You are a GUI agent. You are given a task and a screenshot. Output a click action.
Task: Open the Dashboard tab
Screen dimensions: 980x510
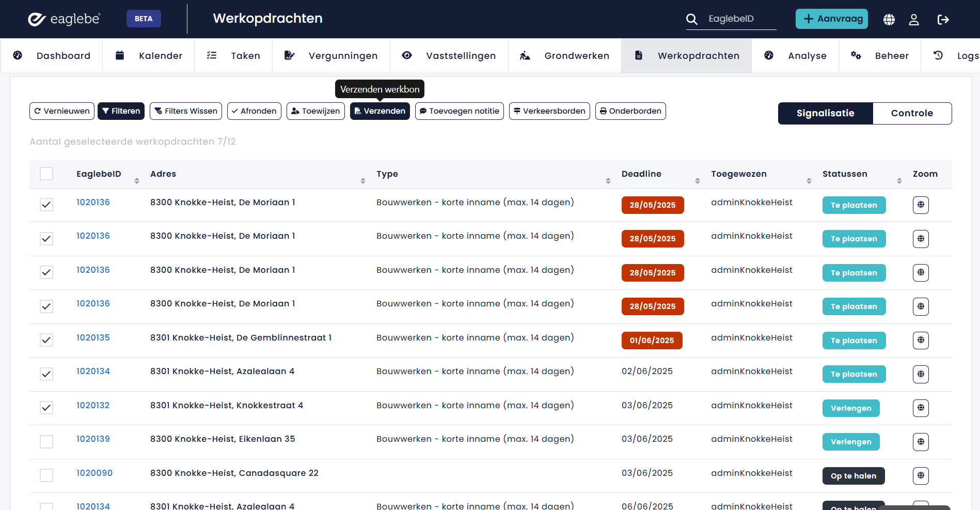point(52,56)
